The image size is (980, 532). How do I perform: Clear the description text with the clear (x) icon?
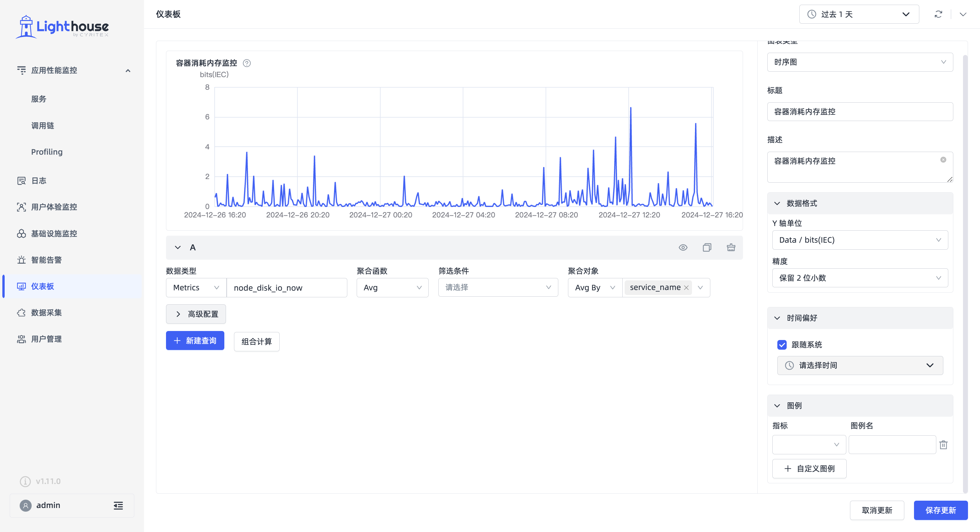coord(943,160)
